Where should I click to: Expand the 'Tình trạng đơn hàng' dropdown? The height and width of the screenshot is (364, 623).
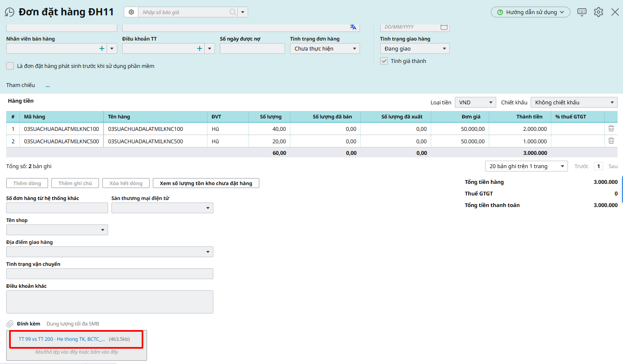(x=325, y=48)
